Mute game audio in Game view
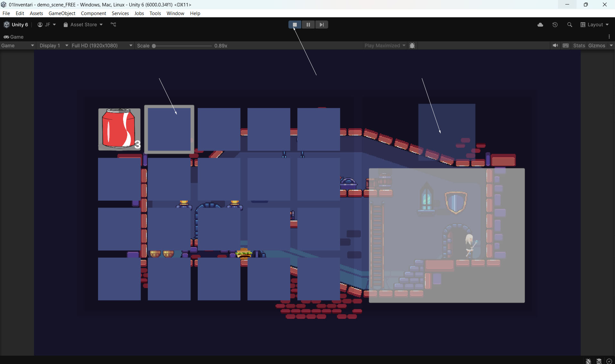The height and width of the screenshot is (364, 615). pos(555,45)
